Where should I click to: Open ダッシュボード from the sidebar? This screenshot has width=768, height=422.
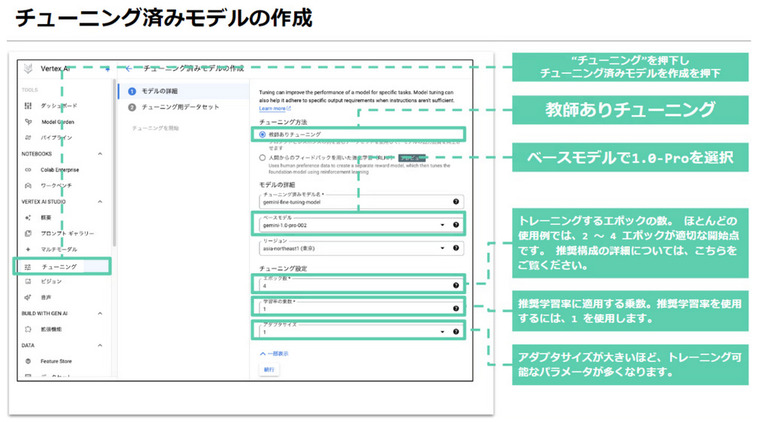58,106
